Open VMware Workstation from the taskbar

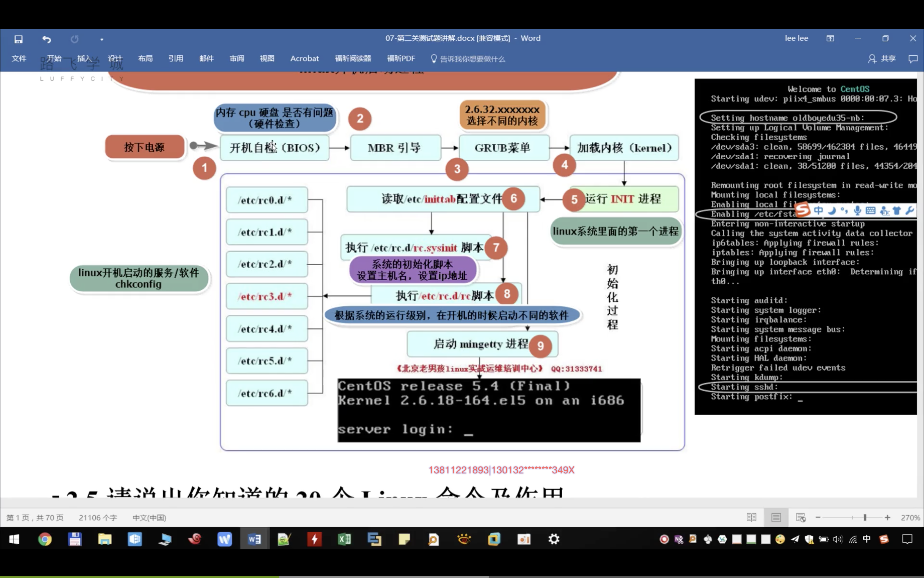(x=494, y=539)
